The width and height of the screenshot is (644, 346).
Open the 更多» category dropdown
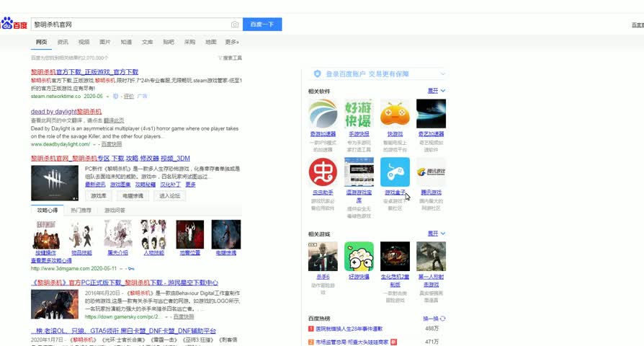[232, 43]
